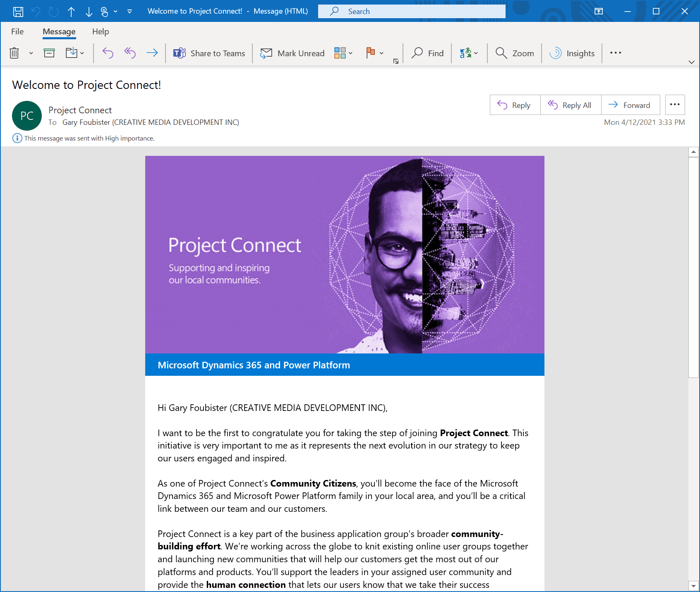
Task: Use Zoom to magnify the message
Action: click(x=514, y=53)
